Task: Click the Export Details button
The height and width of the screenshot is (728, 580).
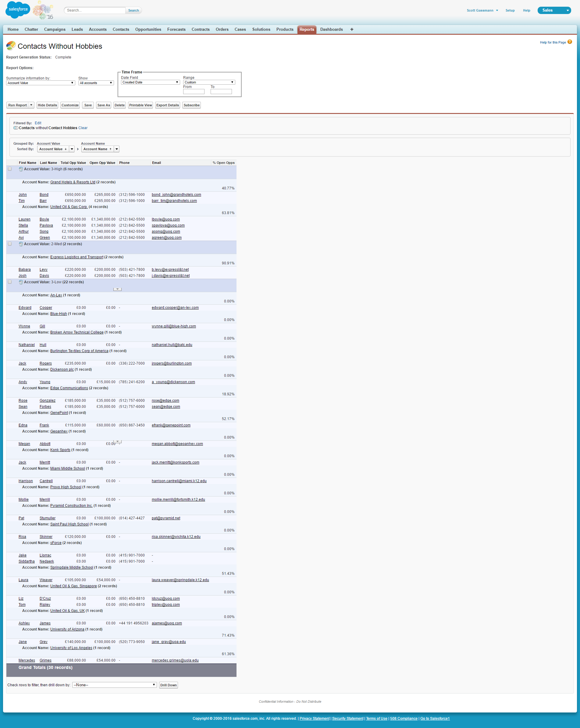Action: 168,105
